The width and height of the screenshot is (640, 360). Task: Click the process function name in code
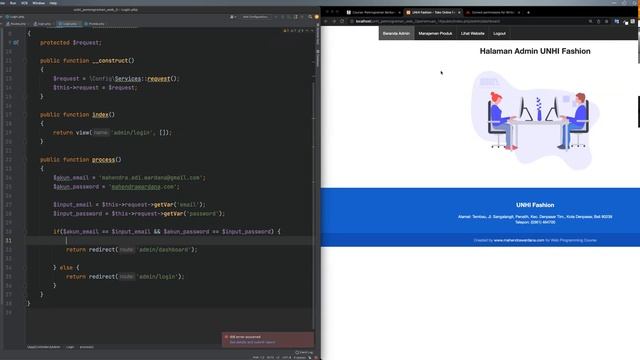click(103, 160)
